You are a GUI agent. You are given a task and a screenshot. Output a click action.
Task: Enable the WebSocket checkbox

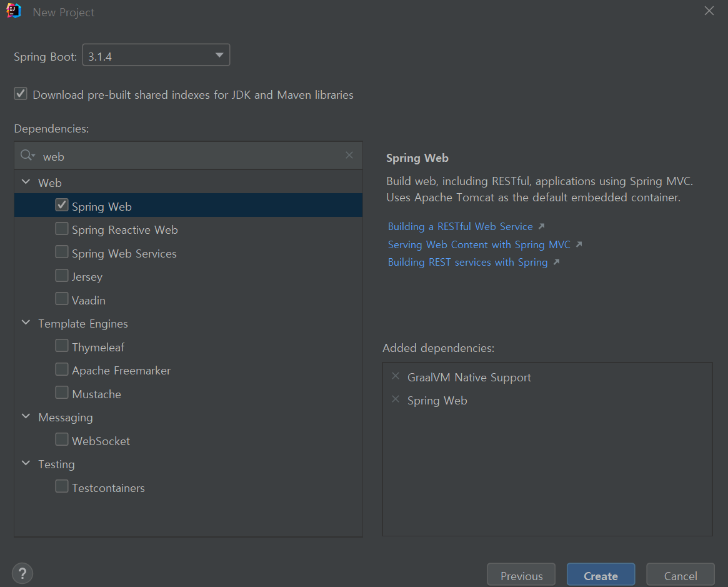[x=62, y=440]
